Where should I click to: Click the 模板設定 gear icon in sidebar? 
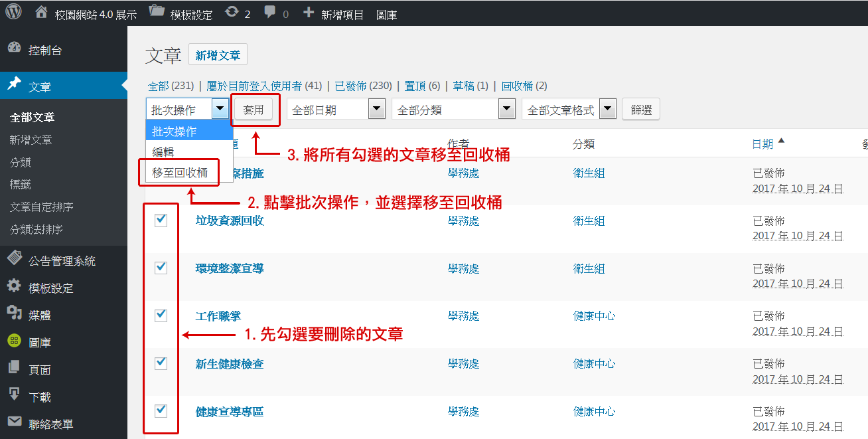[x=14, y=287]
